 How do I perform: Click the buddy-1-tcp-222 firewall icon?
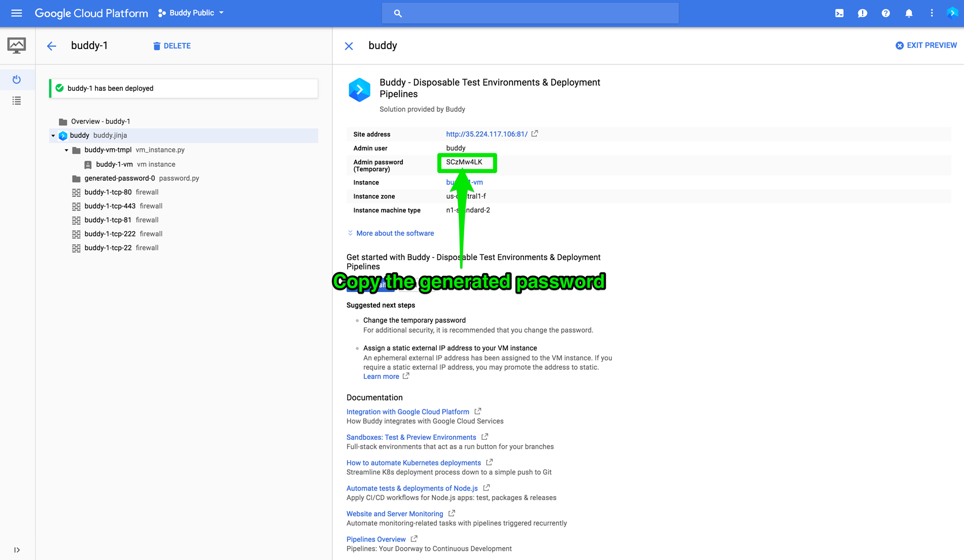coord(76,234)
